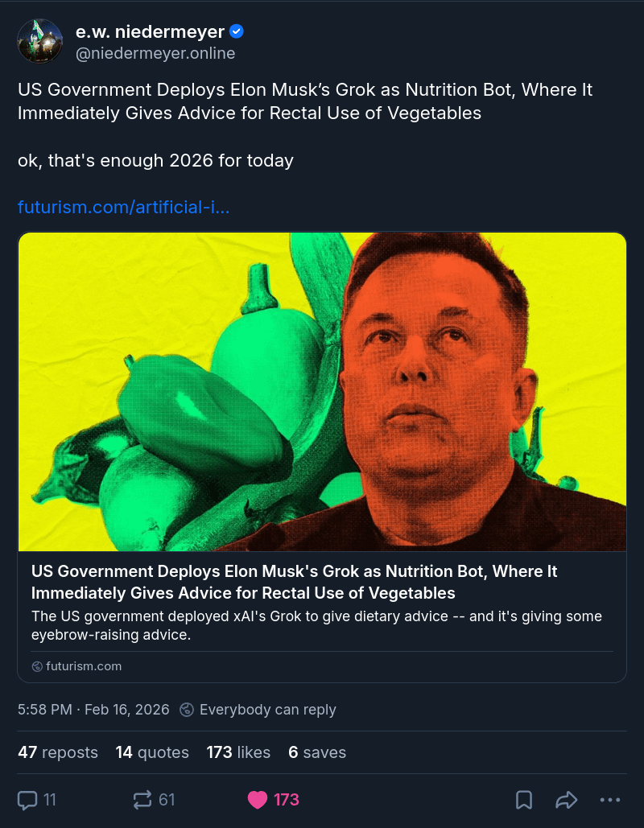Image resolution: width=644 pixels, height=828 pixels.
Task: Toggle the bookmark save icon
Action: (524, 800)
